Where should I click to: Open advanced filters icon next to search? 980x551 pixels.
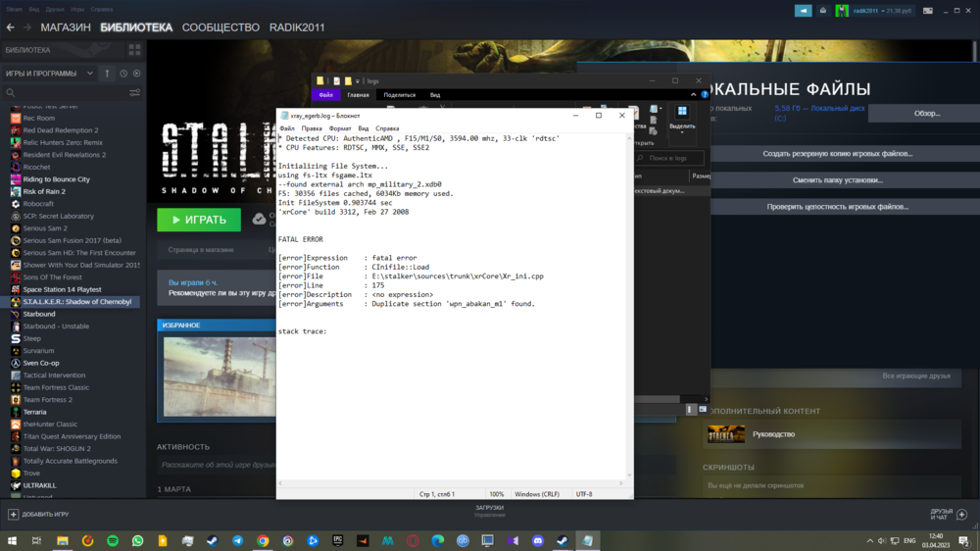coord(134,92)
